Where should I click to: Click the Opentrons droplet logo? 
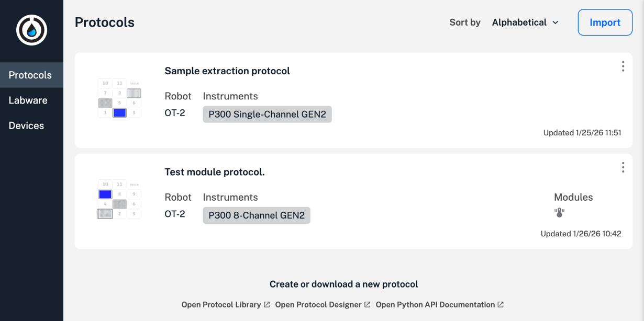[31, 30]
